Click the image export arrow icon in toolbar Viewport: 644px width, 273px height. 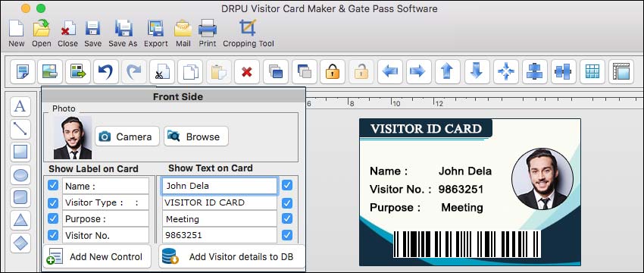tap(78, 72)
